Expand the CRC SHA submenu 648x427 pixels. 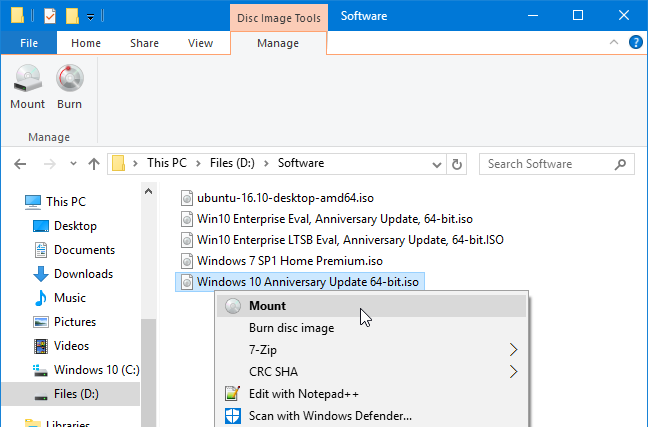click(514, 372)
